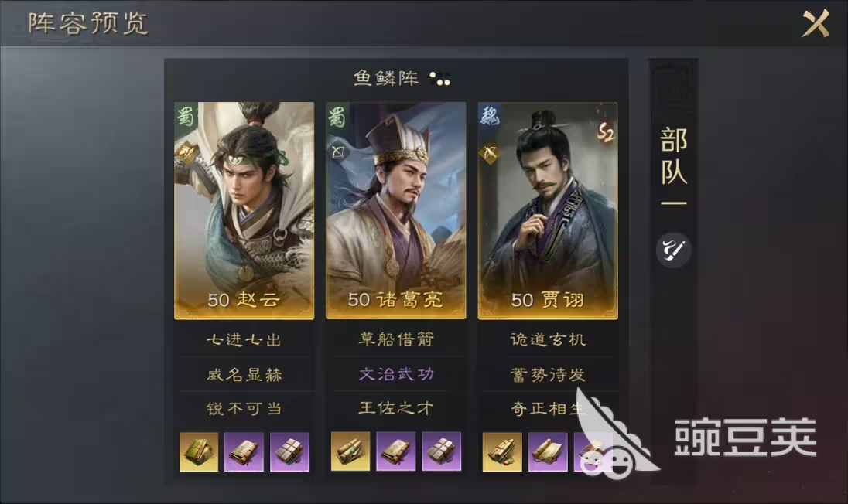Click 赵云's third purple tiles icon

290,451
